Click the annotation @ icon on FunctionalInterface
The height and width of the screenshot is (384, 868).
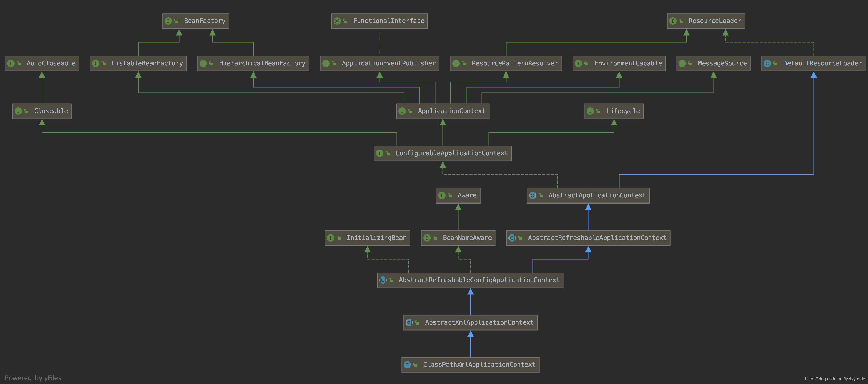pyautogui.click(x=337, y=21)
